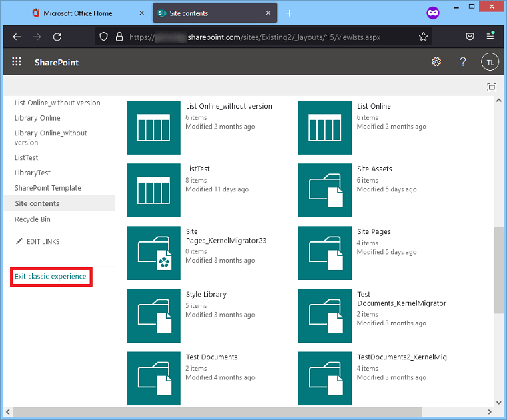Screen dimensions: 507x420
Task: Close the Site contents tab
Action: 268,13
